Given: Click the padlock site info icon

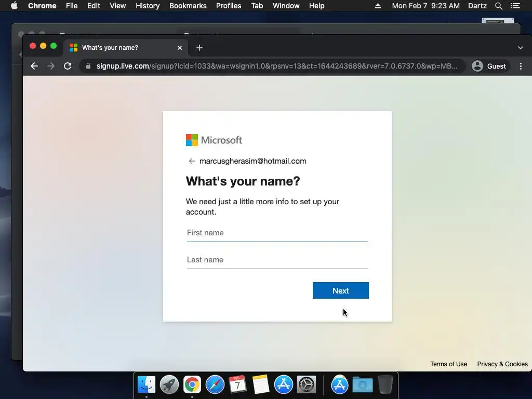Looking at the screenshot, I should [x=88, y=66].
